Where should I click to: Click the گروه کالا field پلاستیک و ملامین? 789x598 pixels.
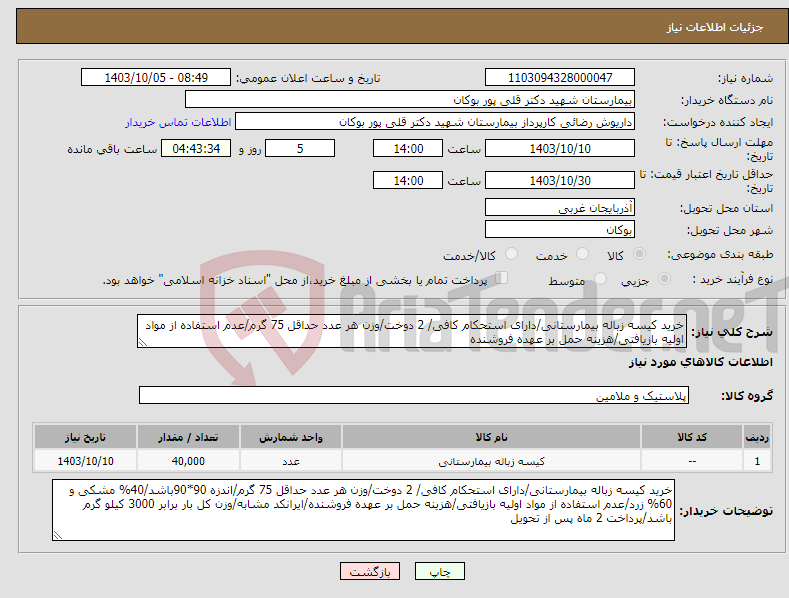414,395
